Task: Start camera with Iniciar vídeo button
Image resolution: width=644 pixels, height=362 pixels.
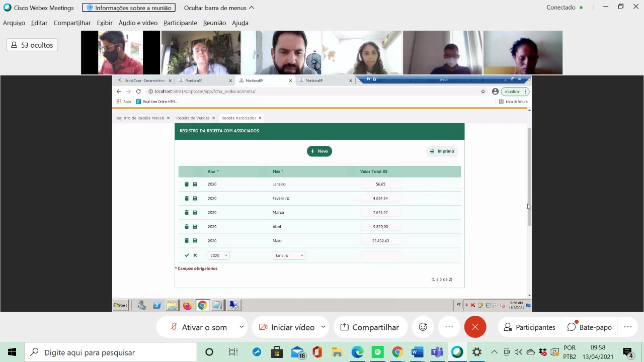Action: coord(287,327)
